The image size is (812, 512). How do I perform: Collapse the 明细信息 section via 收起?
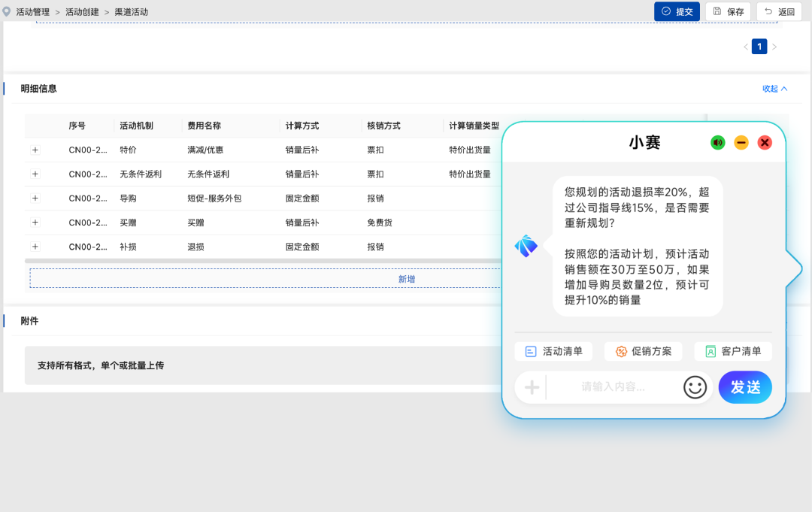coord(774,89)
